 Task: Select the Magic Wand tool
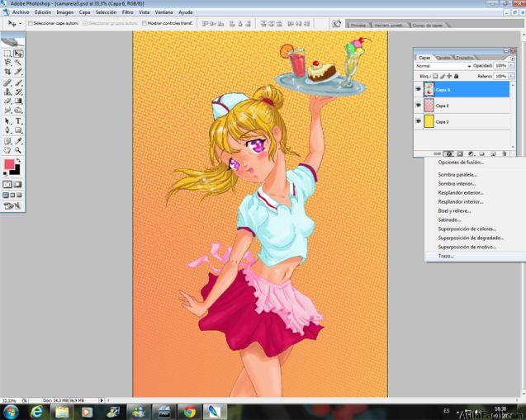pyautogui.click(x=18, y=63)
